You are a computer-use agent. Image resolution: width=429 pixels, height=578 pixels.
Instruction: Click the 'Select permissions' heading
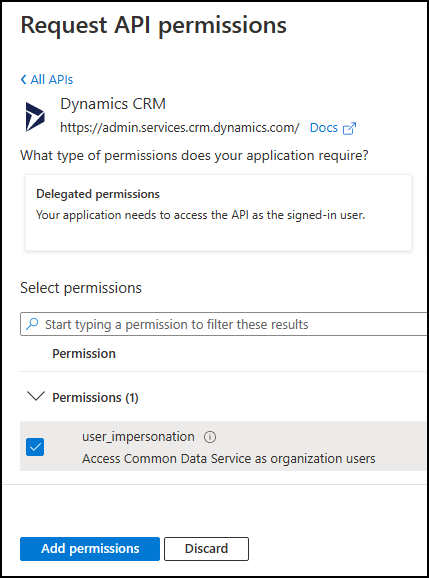tap(81, 288)
